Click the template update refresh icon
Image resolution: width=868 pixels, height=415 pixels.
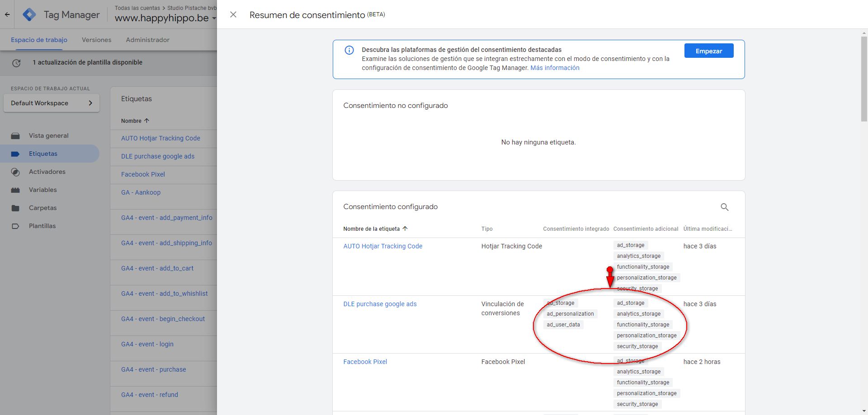click(16, 63)
